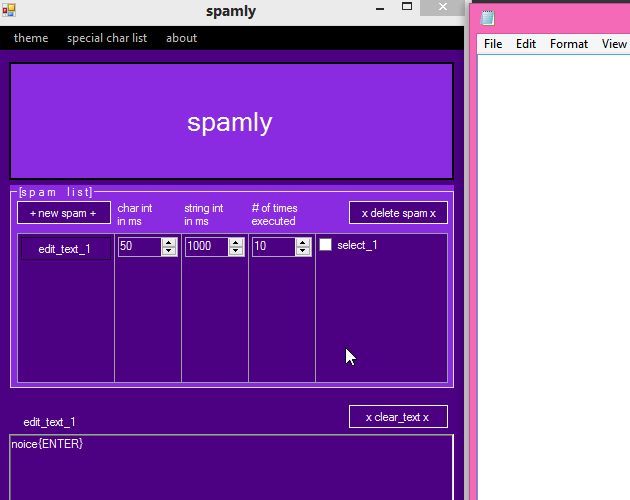
Task: Click the + new spam + button
Action: [64, 213]
